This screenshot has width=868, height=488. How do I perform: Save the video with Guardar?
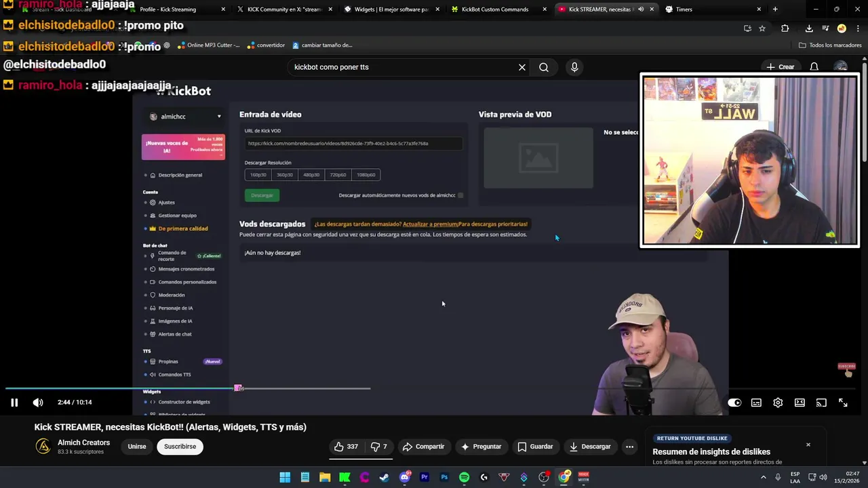pos(535,447)
